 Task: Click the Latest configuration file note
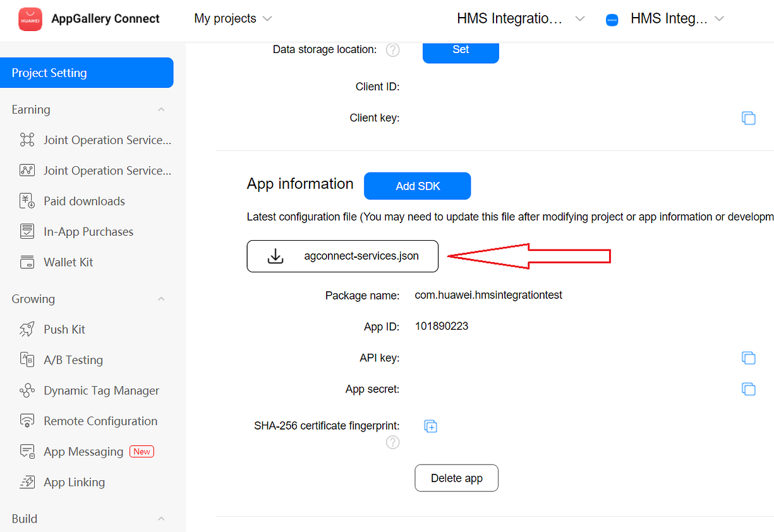coord(510,217)
